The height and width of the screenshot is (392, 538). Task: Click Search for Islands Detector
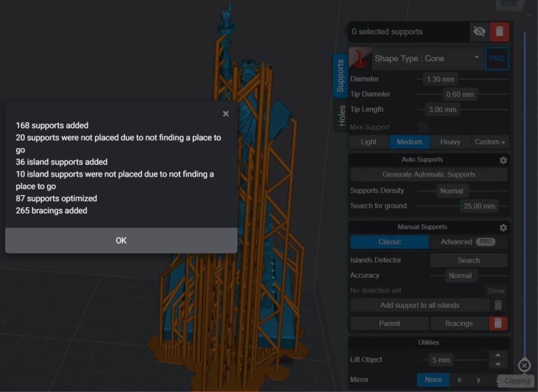pyautogui.click(x=469, y=260)
